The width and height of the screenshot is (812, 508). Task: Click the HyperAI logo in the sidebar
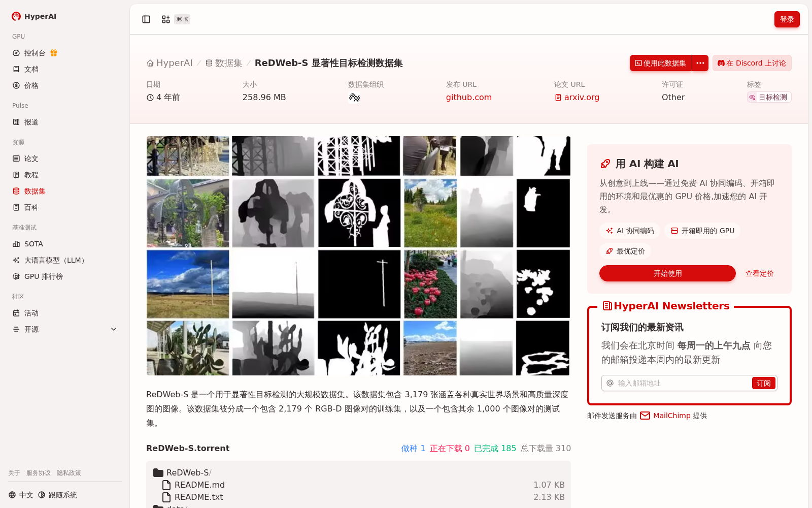[x=34, y=16]
